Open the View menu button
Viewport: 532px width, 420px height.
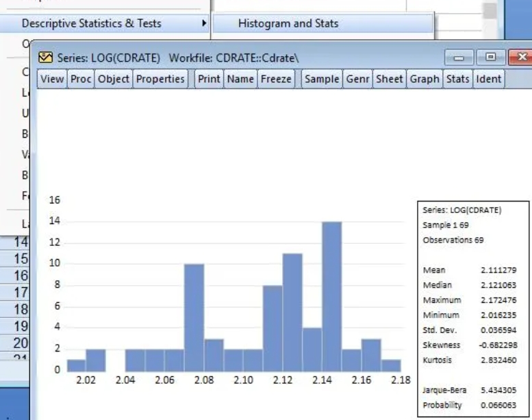point(52,79)
